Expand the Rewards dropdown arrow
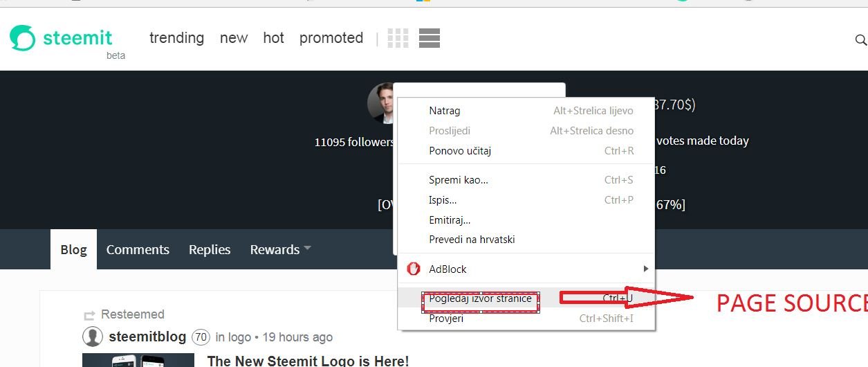 point(307,248)
